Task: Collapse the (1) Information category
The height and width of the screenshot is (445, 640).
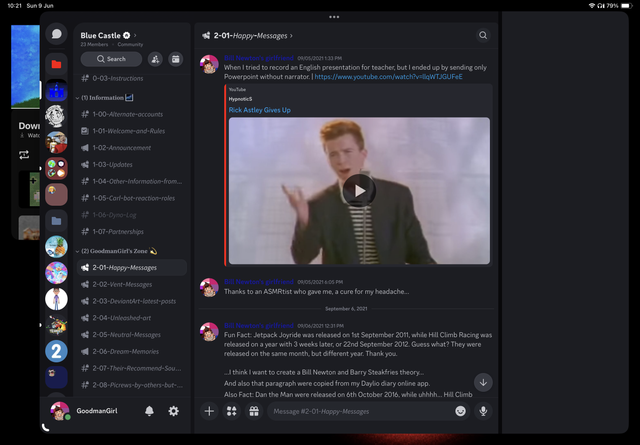Action: pos(105,98)
